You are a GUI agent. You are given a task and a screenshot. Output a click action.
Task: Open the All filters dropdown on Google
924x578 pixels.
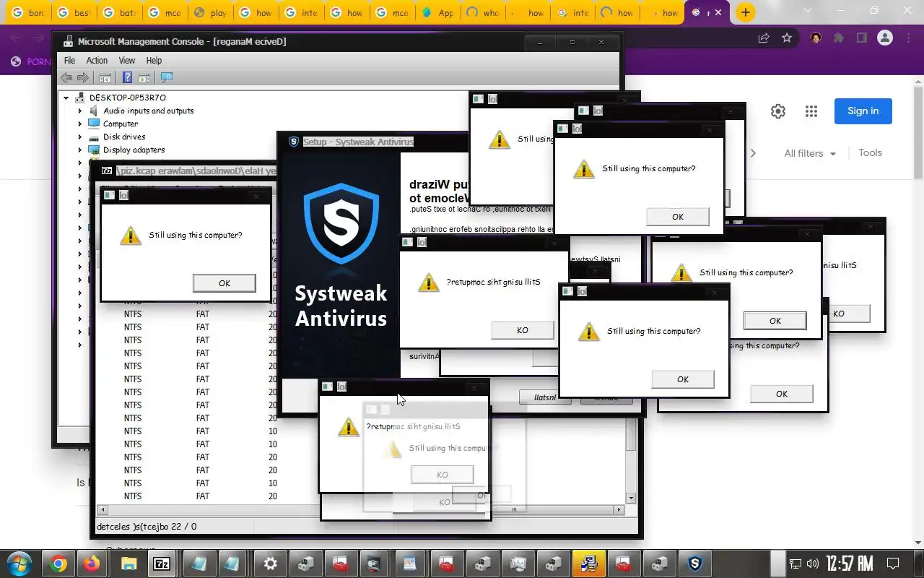[810, 153]
